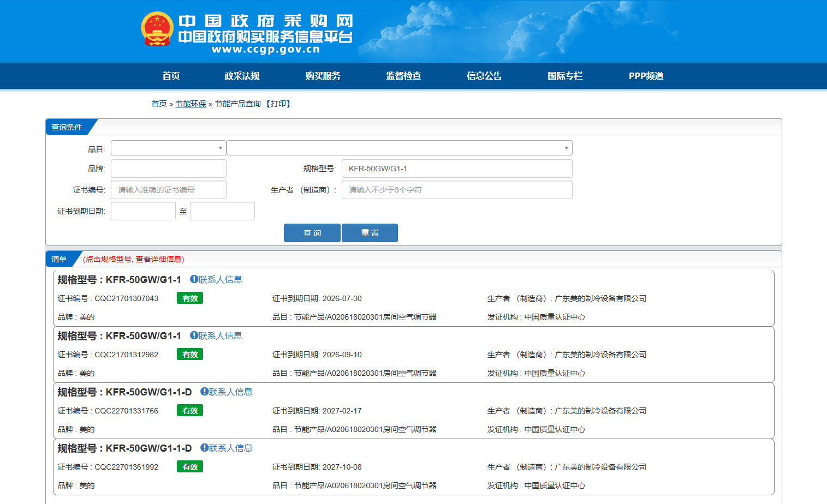The height and width of the screenshot is (504, 827).
Task: Open the 信息公告 menu item
Action: 484,76
